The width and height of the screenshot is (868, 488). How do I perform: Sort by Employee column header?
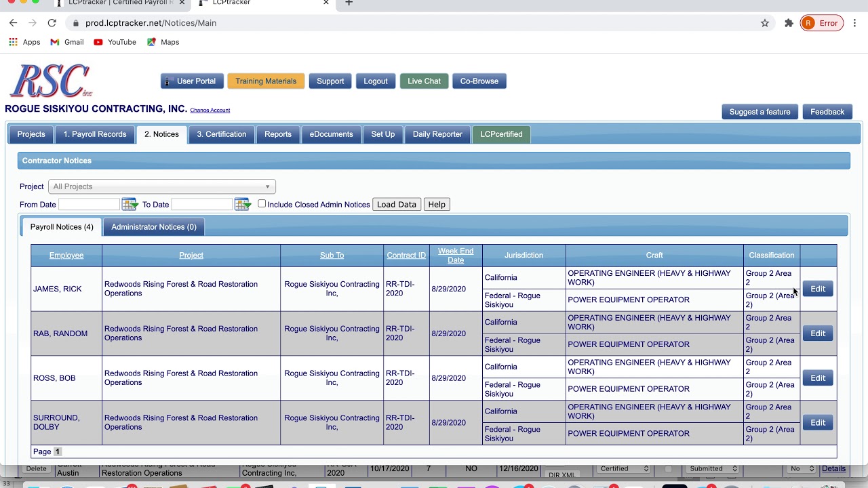pyautogui.click(x=66, y=256)
